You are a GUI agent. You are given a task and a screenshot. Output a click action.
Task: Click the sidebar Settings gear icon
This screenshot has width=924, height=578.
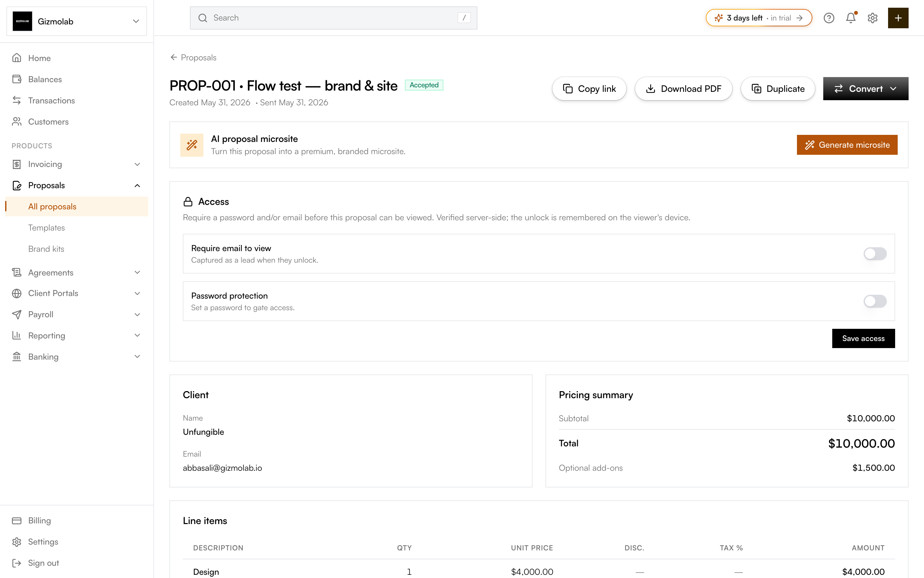click(x=17, y=542)
